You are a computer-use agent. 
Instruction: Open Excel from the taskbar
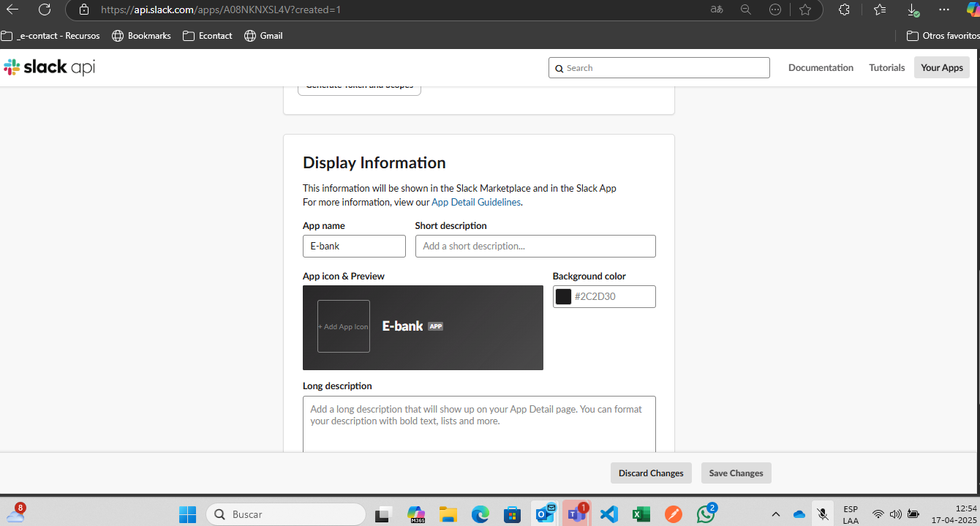641,514
